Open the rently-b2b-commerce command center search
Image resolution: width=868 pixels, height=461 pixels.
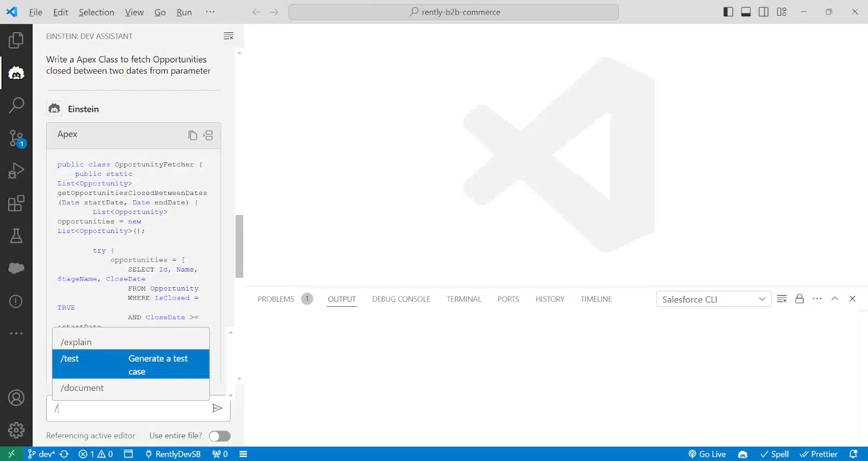[454, 12]
